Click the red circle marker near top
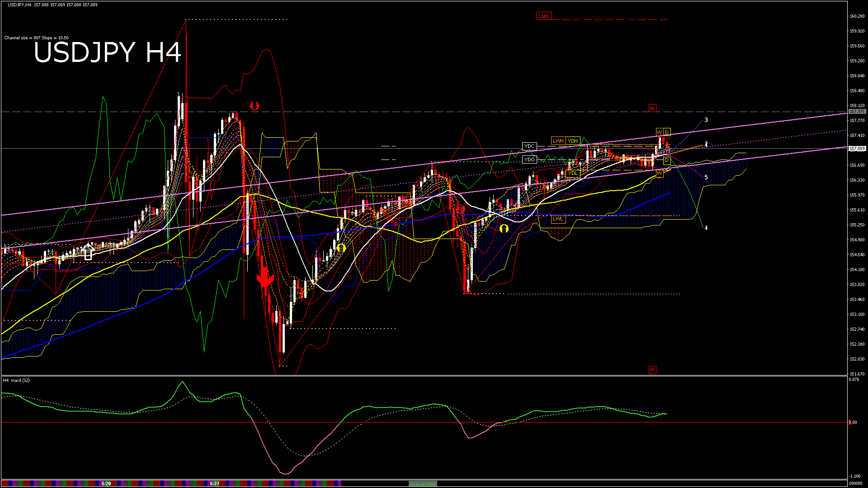The height and width of the screenshot is (488, 868). point(255,106)
